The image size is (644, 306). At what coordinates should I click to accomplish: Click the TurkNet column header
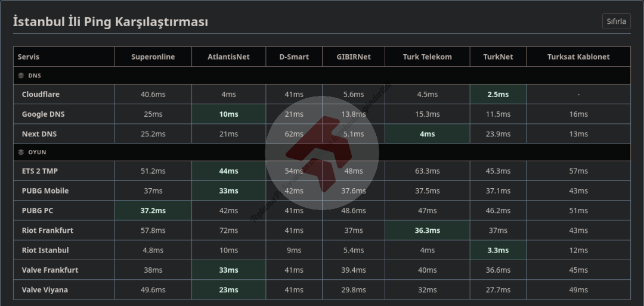click(497, 57)
